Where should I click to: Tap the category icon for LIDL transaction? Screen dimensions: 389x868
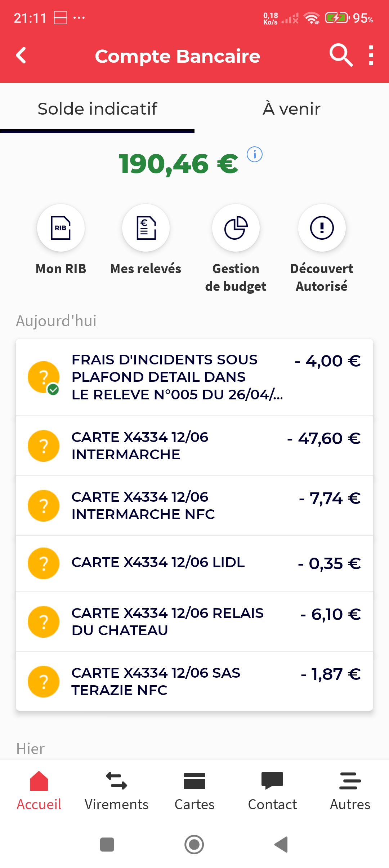click(44, 563)
